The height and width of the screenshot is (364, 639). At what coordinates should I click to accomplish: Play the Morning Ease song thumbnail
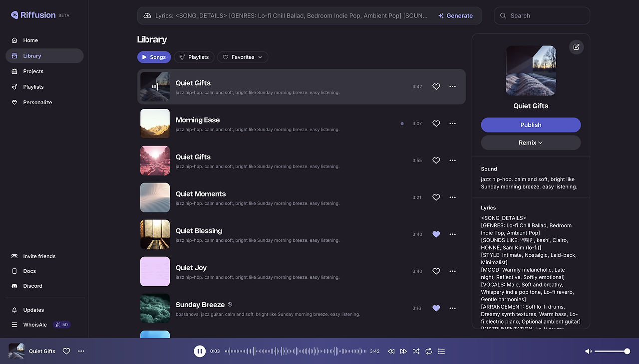click(x=155, y=124)
